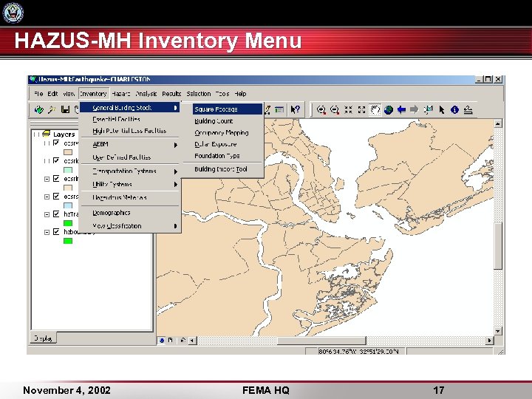Image resolution: width=532 pixels, height=399 pixels.
Task: Open the Hazard menu
Action: [x=120, y=94]
